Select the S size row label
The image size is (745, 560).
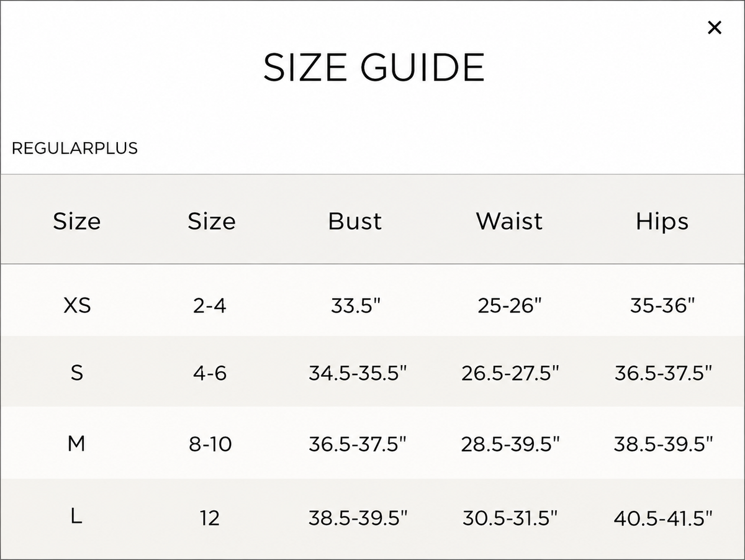(x=77, y=373)
